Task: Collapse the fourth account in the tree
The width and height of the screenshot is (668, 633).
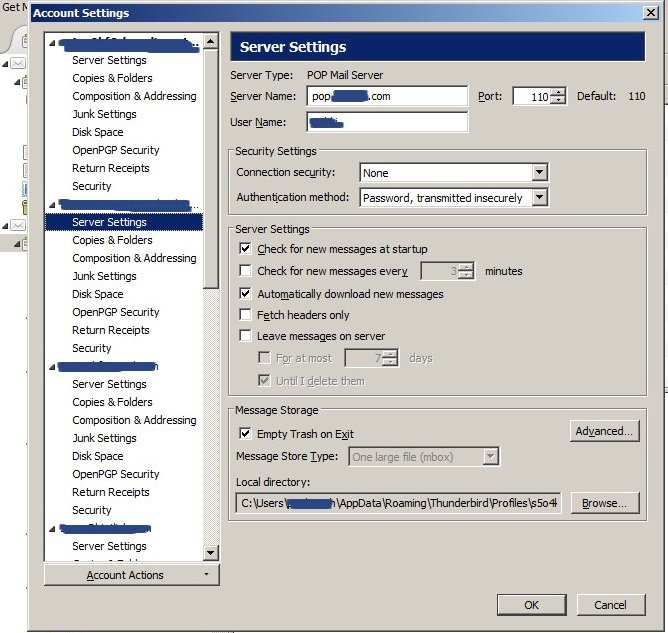Action: click(x=52, y=529)
